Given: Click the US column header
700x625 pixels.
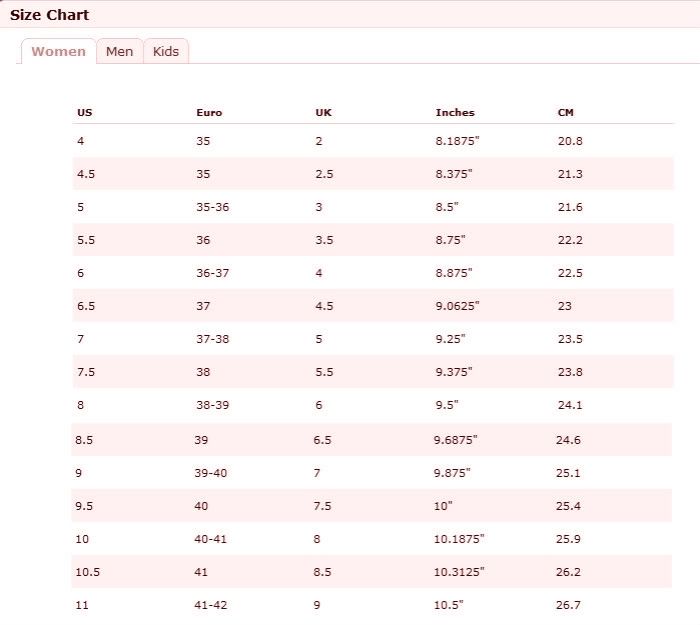Looking at the screenshot, I should point(85,112).
